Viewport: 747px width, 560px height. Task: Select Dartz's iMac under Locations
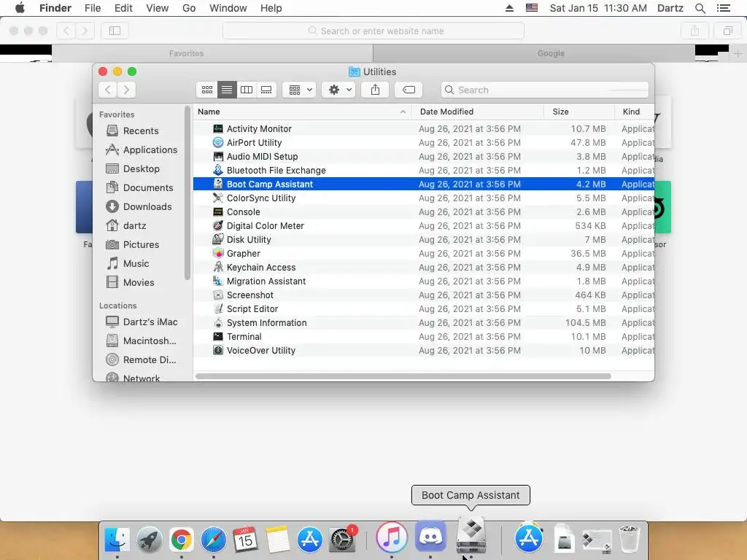[142, 322]
